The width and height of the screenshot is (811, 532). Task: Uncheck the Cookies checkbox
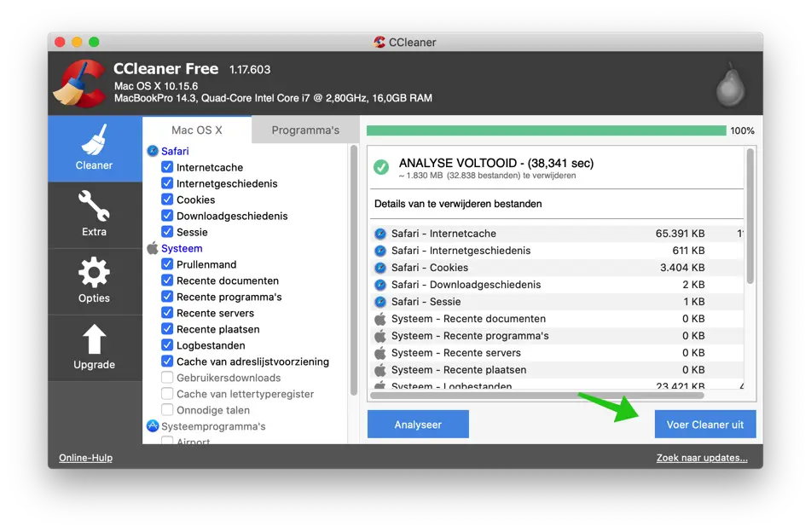click(167, 199)
